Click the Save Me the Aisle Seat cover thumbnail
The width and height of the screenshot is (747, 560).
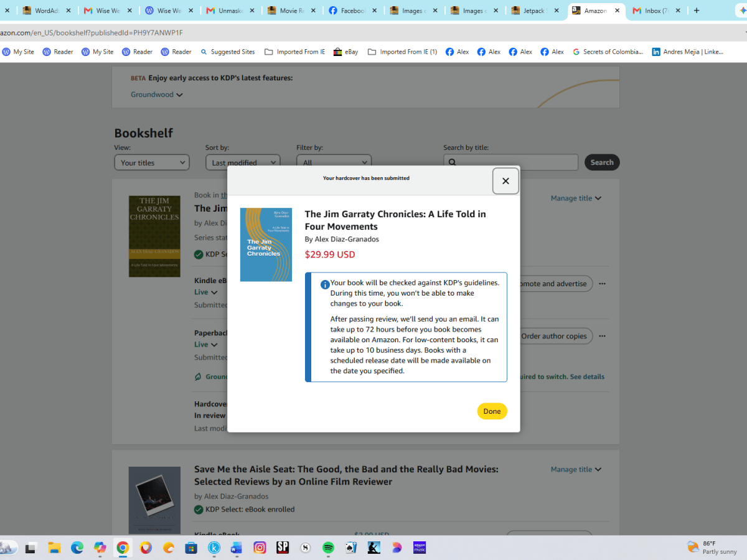click(154, 501)
